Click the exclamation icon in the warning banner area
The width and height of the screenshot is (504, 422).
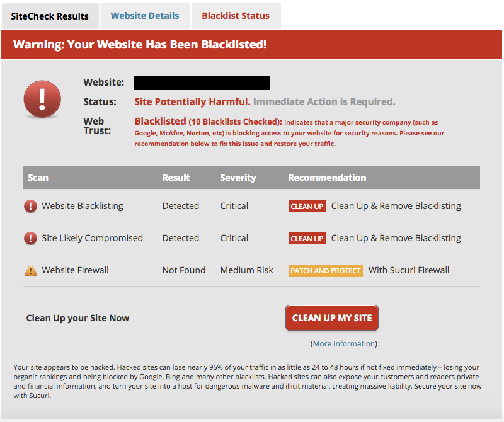(42, 99)
